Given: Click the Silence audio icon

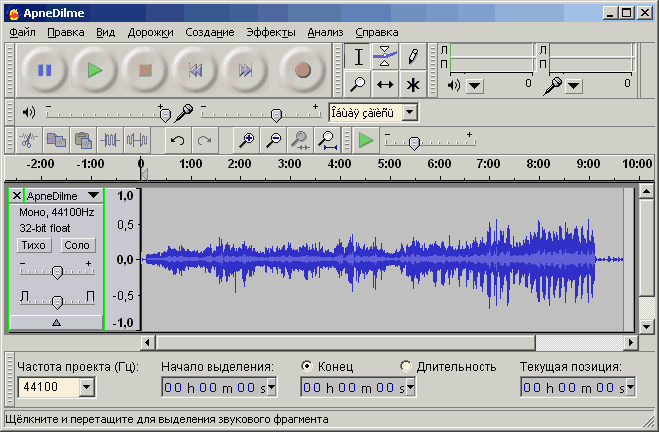Looking at the screenshot, I should 137,140.
